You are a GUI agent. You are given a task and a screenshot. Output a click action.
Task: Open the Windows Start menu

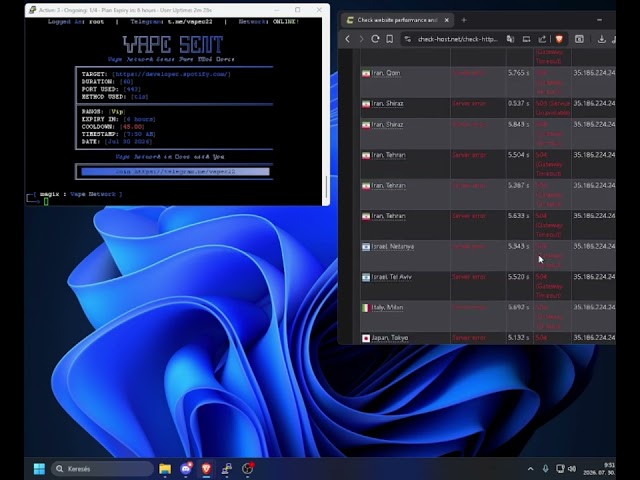pos(40,469)
